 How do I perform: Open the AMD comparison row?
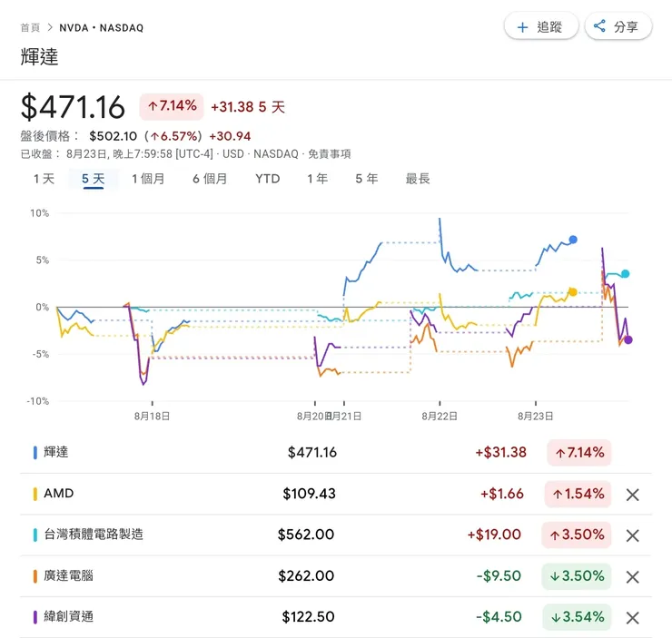[x=336, y=494]
